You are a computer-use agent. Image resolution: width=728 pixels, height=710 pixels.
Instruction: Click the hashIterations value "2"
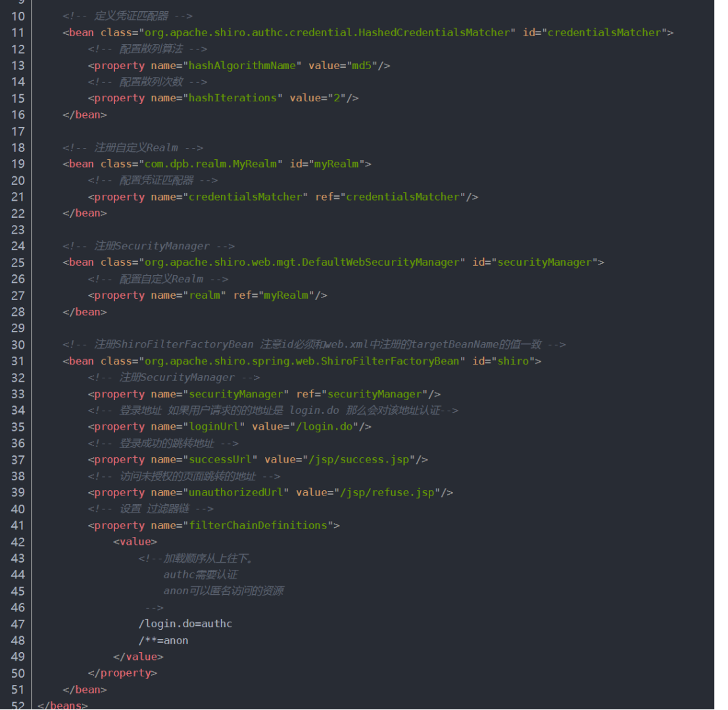tap(337, 98)
